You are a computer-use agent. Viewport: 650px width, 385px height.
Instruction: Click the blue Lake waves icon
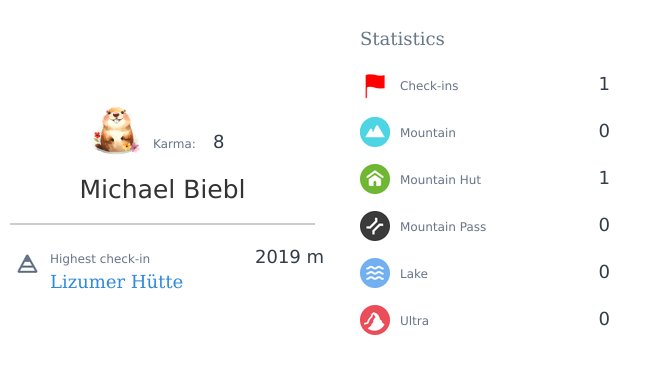click(x=375, y=273)
